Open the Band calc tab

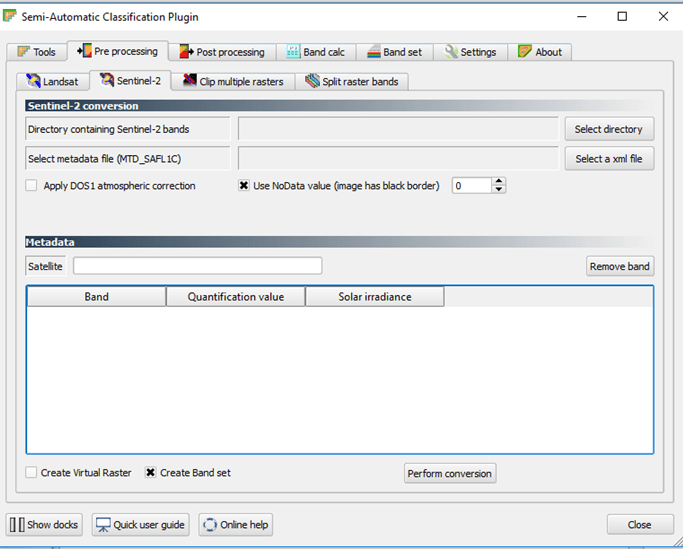click(315, 52)
